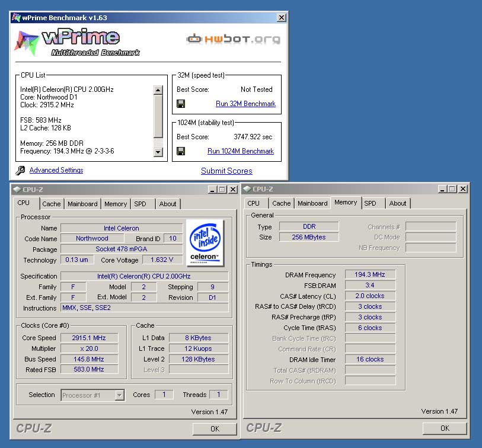Click the Brand ID value 10
The height and width of the screenshot is (448, 482).
(x=173, y=238)
